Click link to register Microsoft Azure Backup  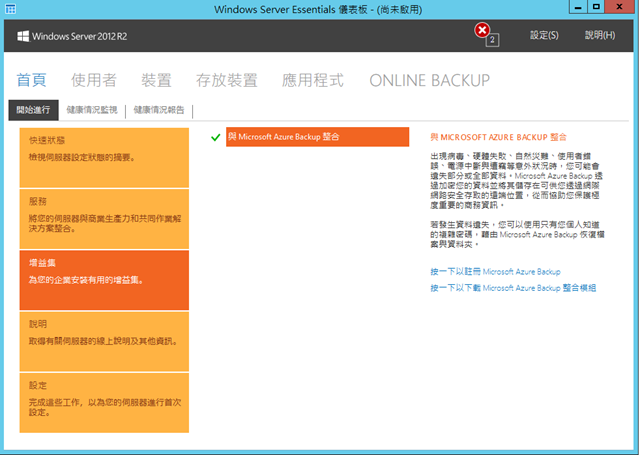coord(496,272)
